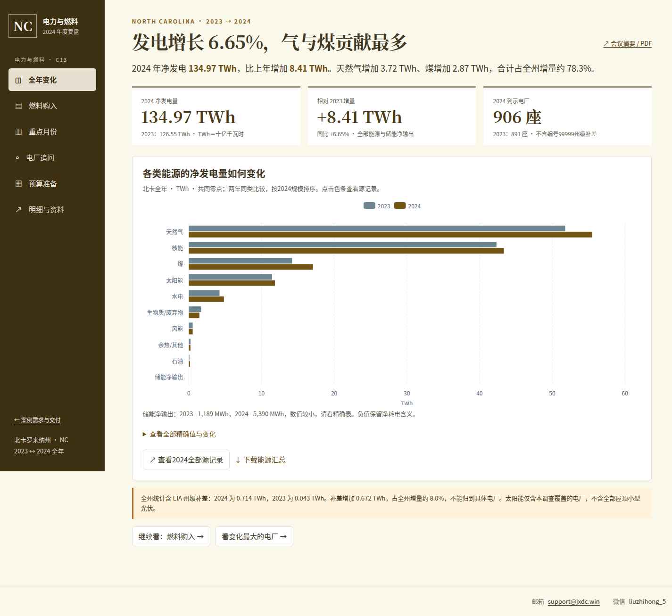Click the 生物质/废弃物 2023 bar

pos(195,309)
